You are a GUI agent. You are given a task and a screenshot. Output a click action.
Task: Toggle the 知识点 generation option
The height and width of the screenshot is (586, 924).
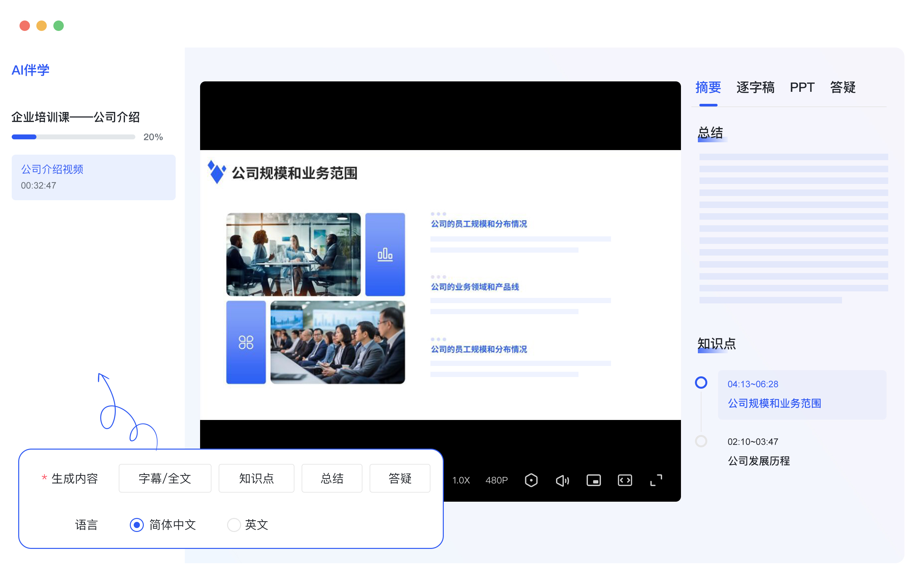[256, 478]
